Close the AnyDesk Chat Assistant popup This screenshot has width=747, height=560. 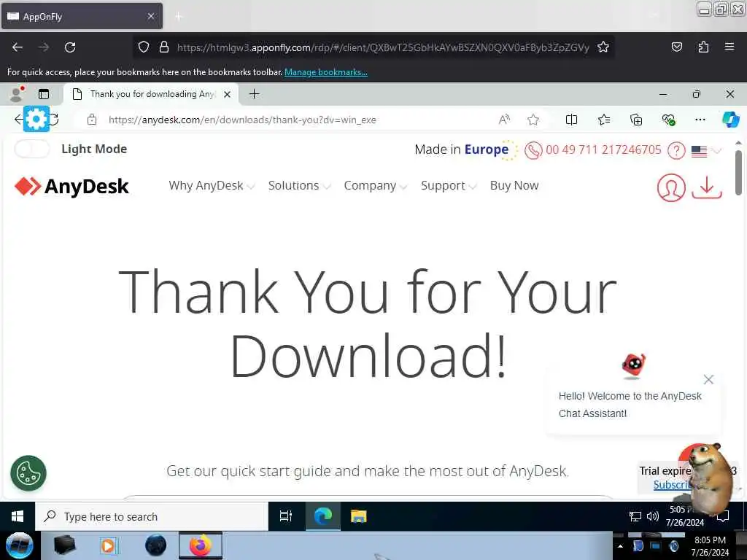click(x=708, y=379)
